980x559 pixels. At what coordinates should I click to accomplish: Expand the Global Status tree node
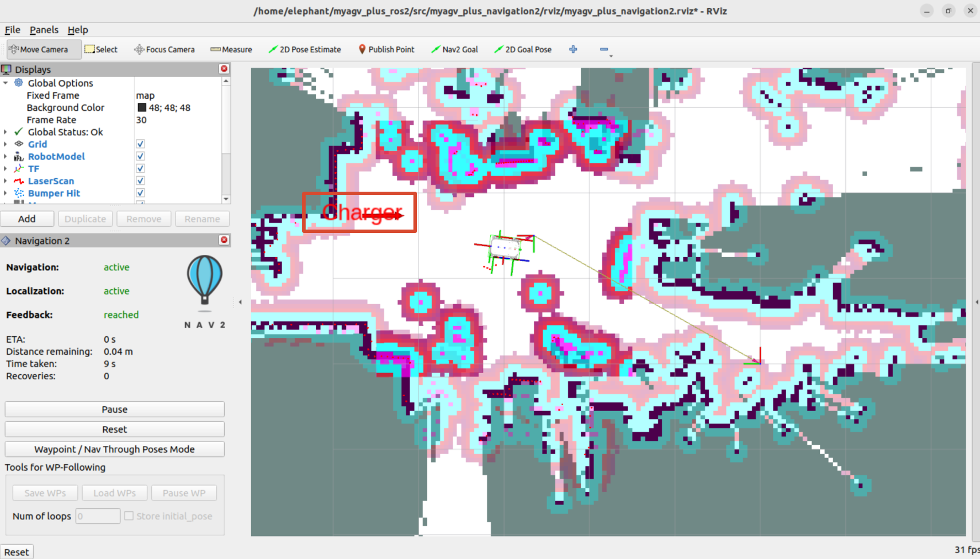point(6,132)
